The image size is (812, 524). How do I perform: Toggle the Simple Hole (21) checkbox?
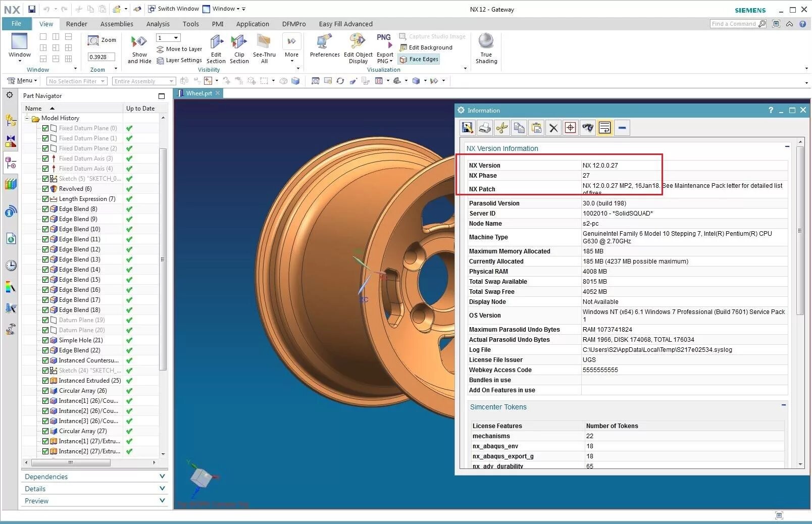(45, 340)
